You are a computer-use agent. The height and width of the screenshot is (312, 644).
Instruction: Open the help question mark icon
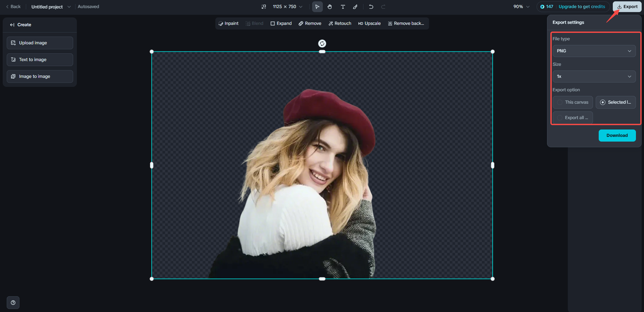pos(13,302)
